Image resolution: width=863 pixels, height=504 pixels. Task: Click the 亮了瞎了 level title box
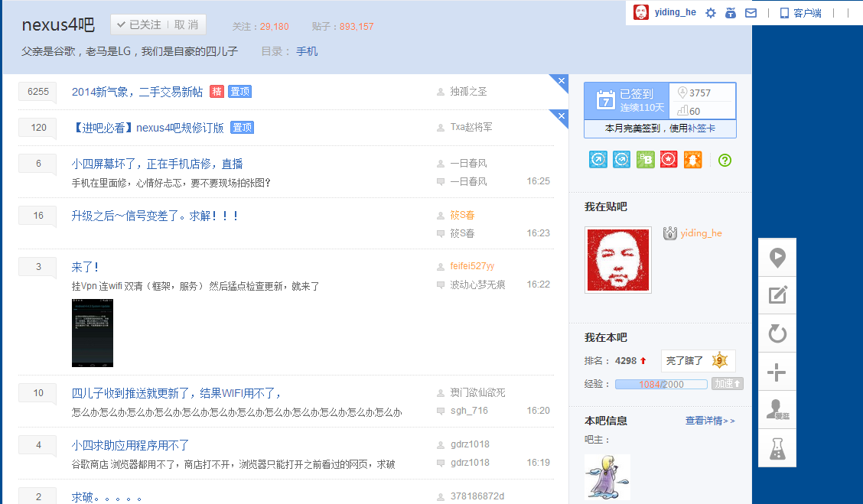(698, 361)
